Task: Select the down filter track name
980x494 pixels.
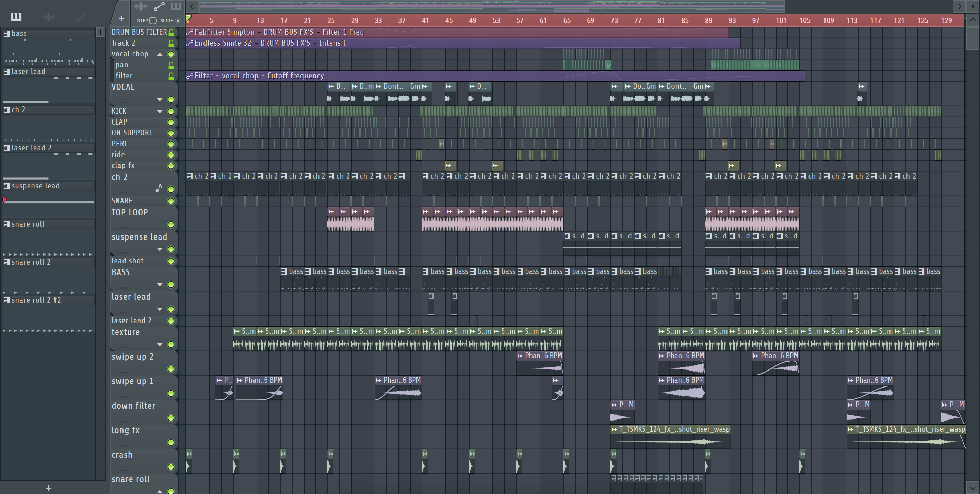Action: 133,406
